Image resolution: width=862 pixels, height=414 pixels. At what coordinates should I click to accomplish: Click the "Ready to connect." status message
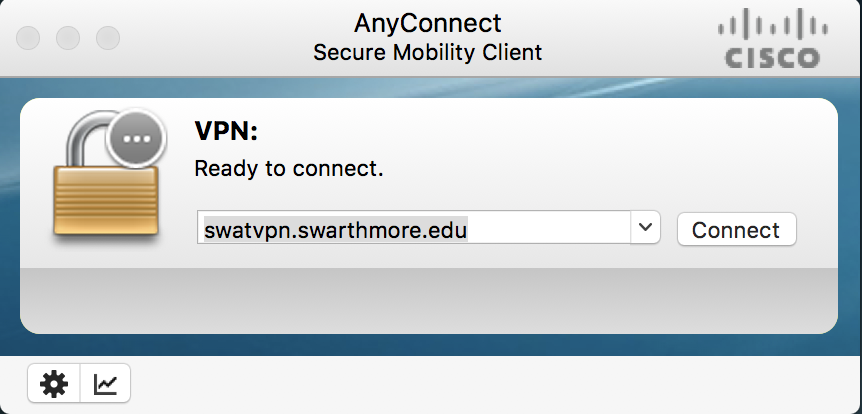click(289, 168)
